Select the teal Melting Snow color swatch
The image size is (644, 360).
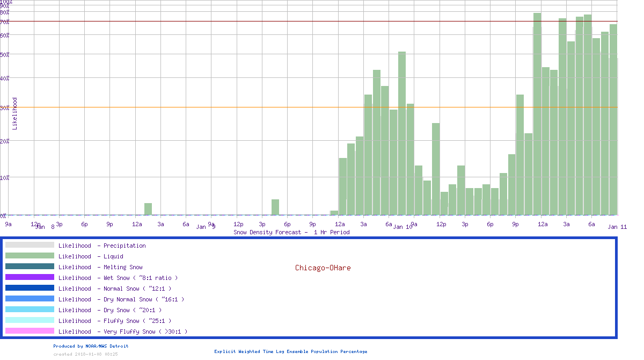(x=30, y=267)
